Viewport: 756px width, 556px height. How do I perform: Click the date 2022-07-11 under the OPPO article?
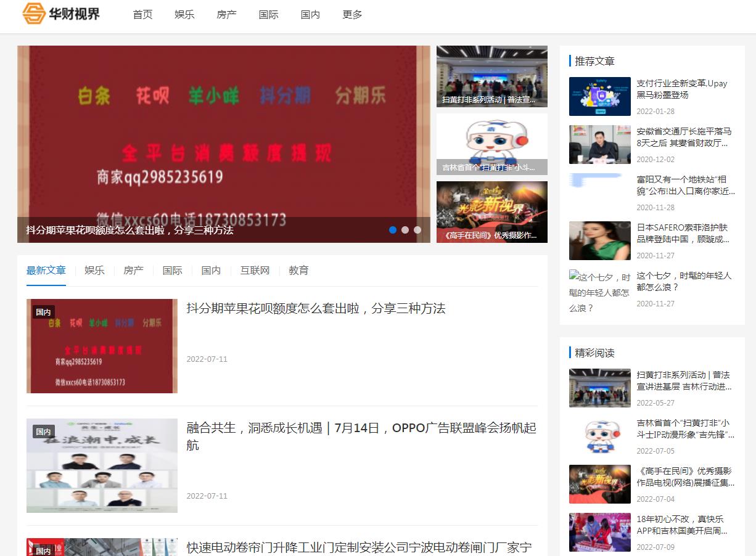[x=207, y=496]
